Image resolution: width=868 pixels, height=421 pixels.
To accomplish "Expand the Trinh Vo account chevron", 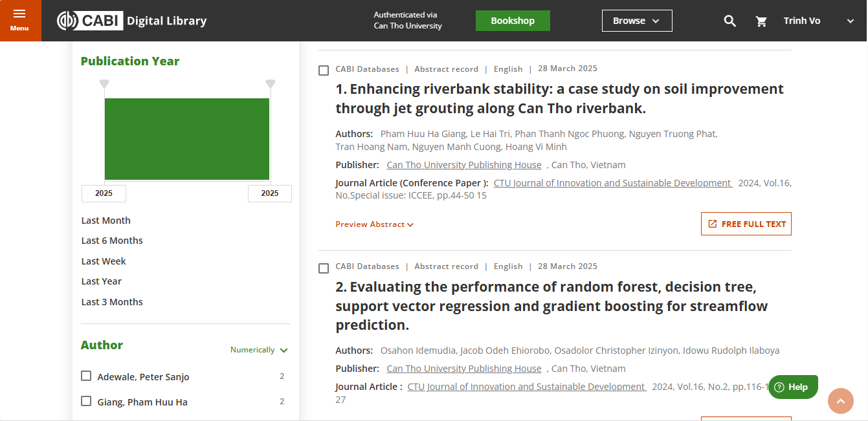I will tap(851, 21).
